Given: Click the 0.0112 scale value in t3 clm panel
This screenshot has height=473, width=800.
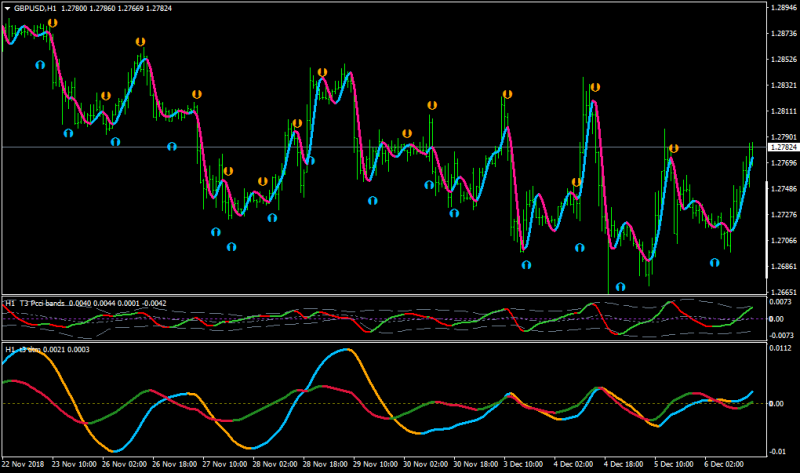Looking at the screenshot, I should [x=780, y=348].
